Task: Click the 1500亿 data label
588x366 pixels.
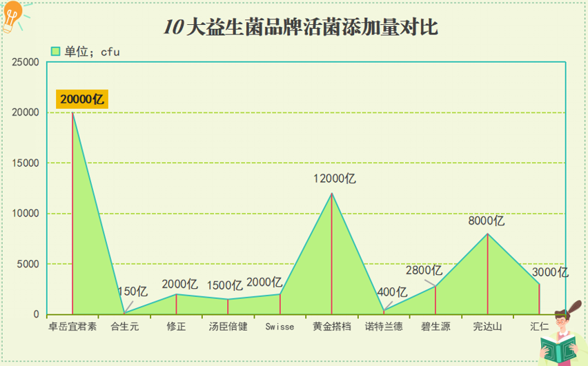Action: point(224,286)
